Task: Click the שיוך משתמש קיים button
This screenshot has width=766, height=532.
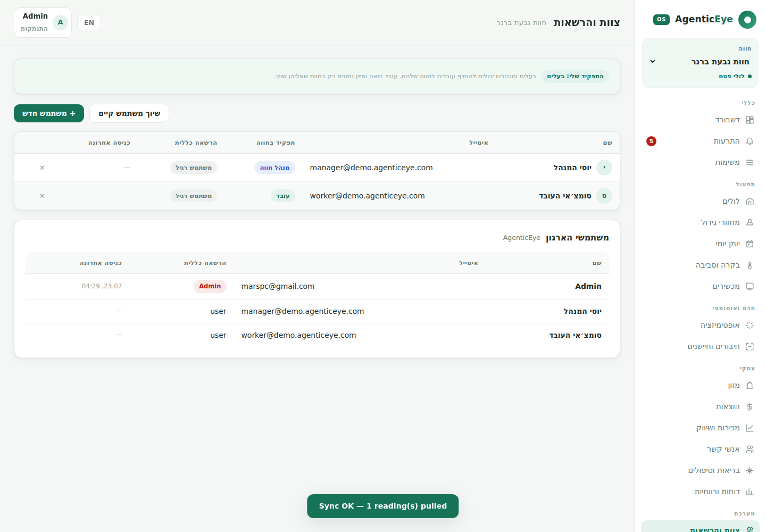Action: click(x=129, y=113)
